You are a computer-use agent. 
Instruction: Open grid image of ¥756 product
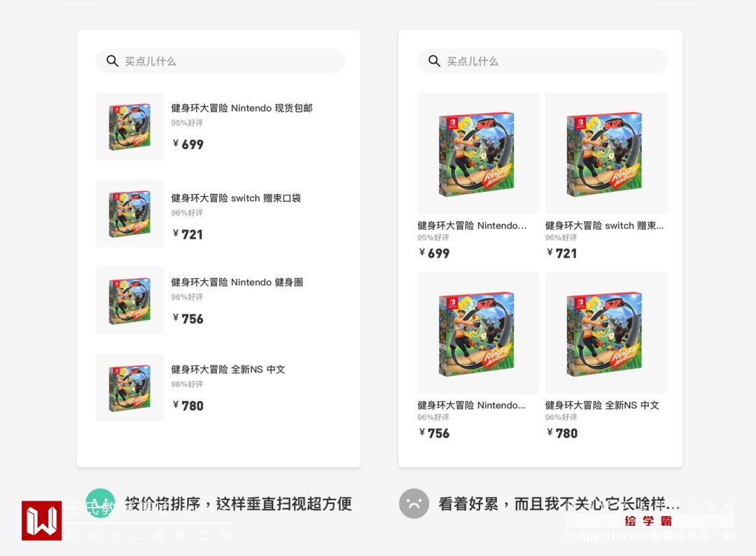pos(478,333)
